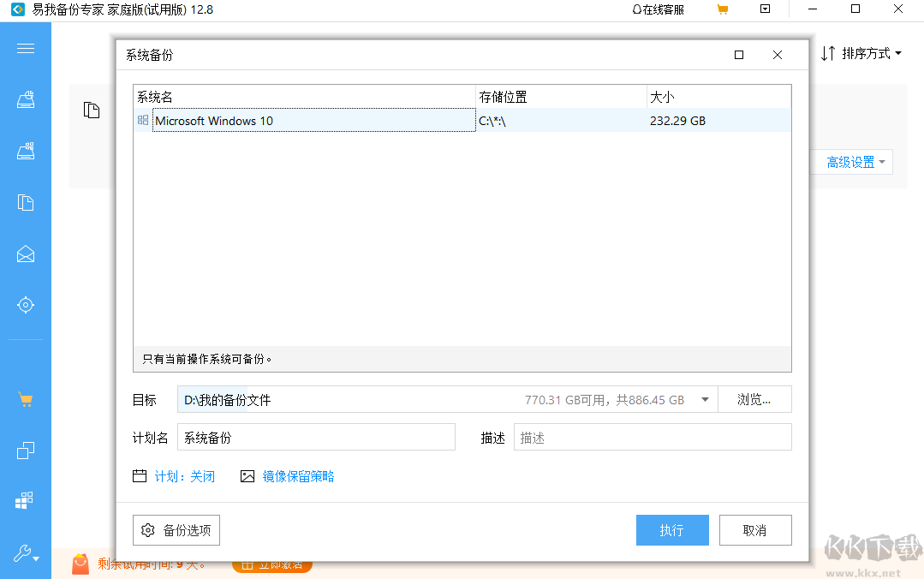Click the 执行 button to start backup

click(x=672, y=530)
